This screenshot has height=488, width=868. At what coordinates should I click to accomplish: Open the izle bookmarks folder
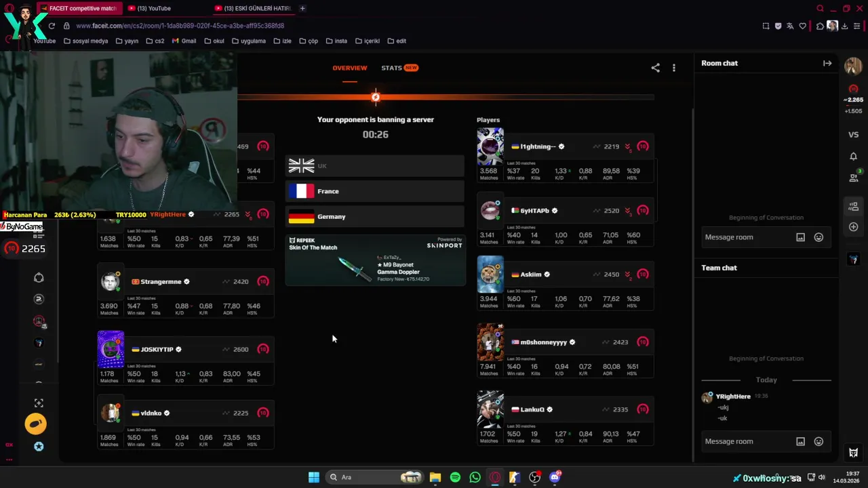point(283,41)
